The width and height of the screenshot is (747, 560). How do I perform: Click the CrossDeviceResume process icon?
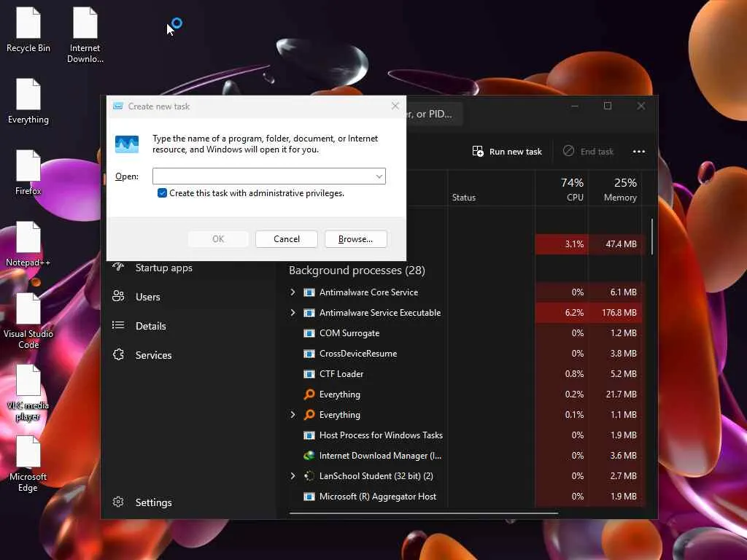point(309,354)
